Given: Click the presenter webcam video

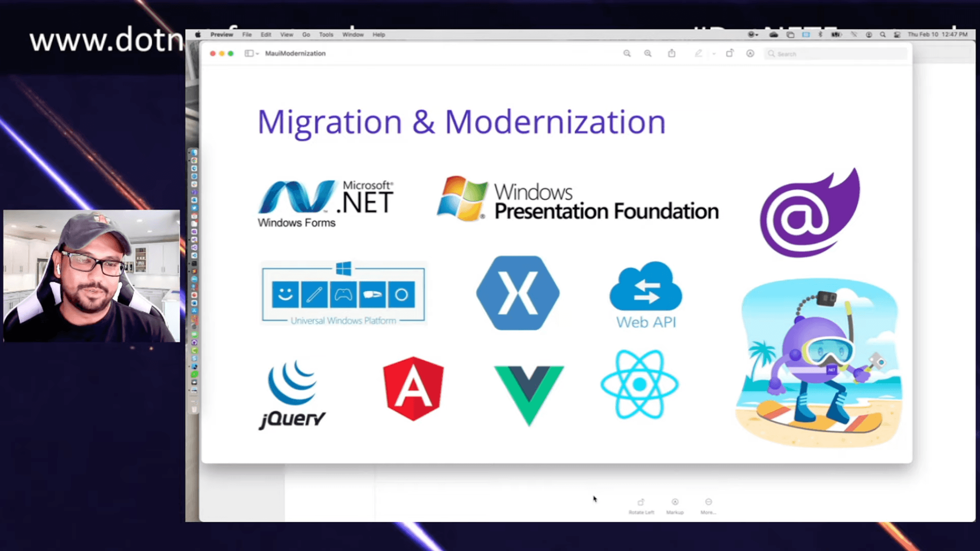Looking at the screenshot, I should coord(92,276).
